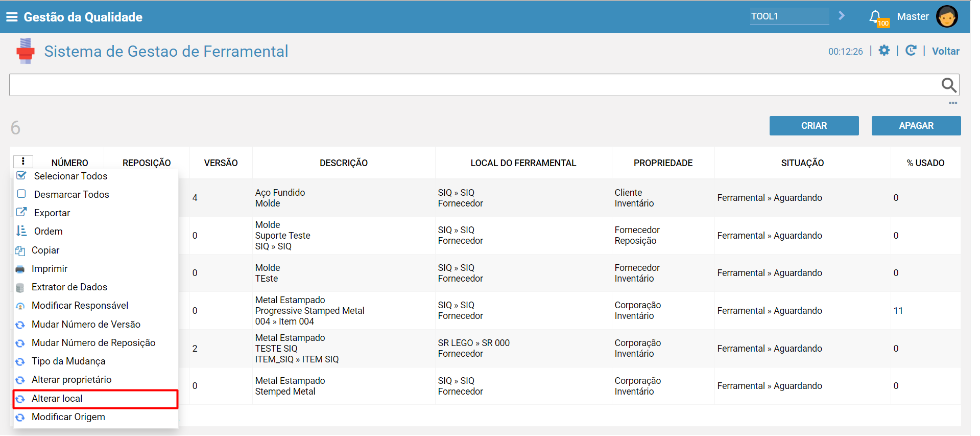Screen dimensions: 980x436
Task: Click the Master username label
Action: click(913, 16)
